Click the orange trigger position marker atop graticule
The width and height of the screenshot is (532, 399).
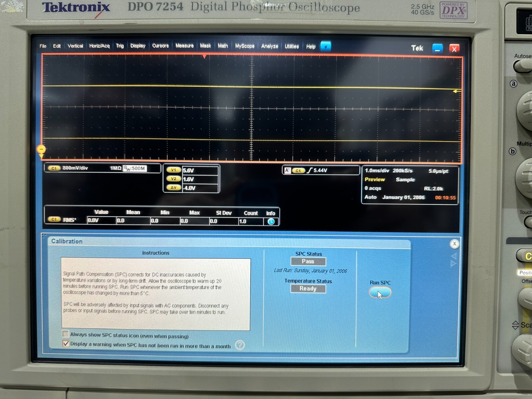tap(204, 57)
